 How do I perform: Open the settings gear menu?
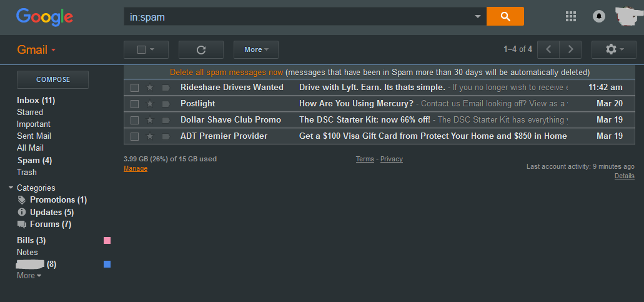613,50
